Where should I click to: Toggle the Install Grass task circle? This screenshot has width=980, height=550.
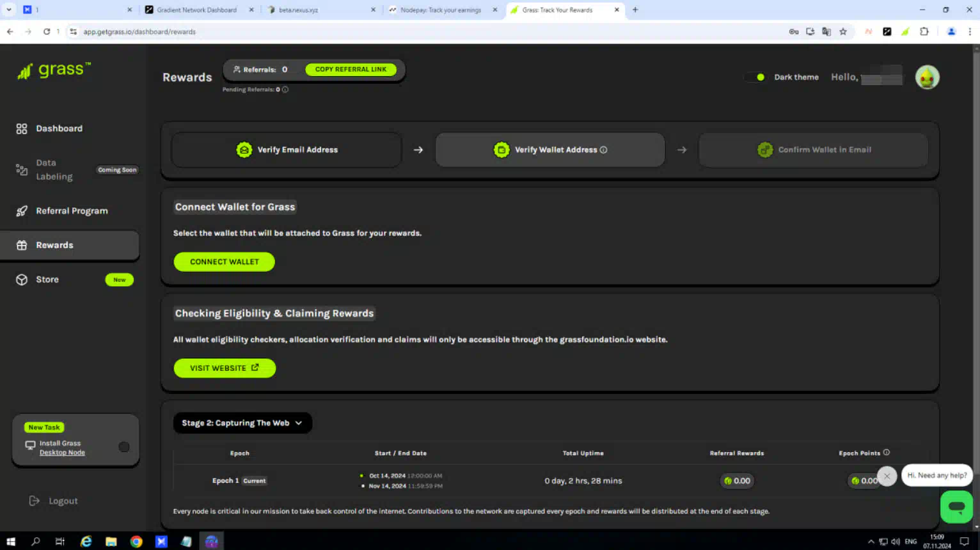point(124,447)
